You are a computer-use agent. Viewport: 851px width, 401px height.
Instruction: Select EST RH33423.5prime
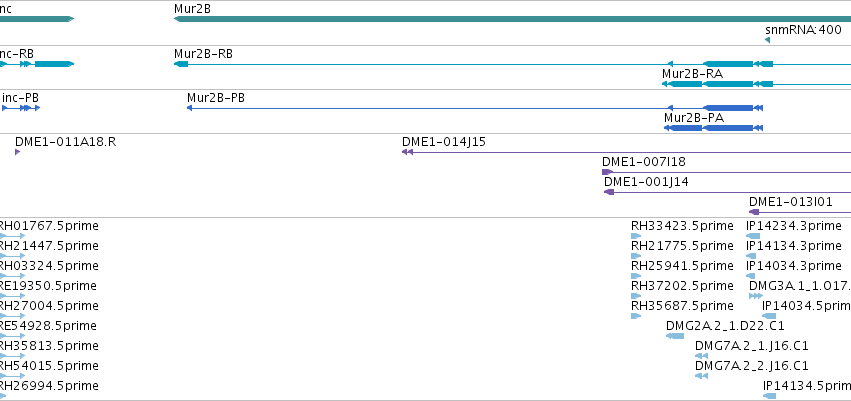(682, 226)
